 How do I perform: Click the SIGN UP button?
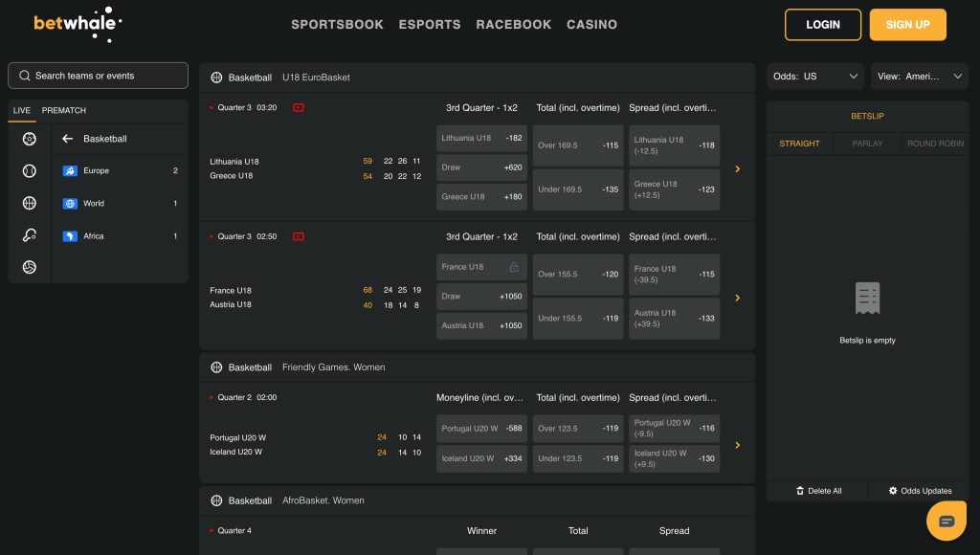[x=907, y=24]
